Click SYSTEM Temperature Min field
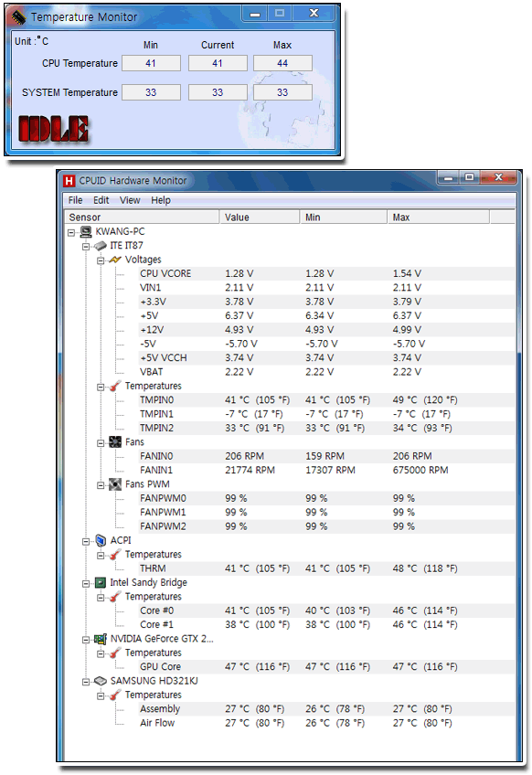The image size is (532, 775). 152,92
